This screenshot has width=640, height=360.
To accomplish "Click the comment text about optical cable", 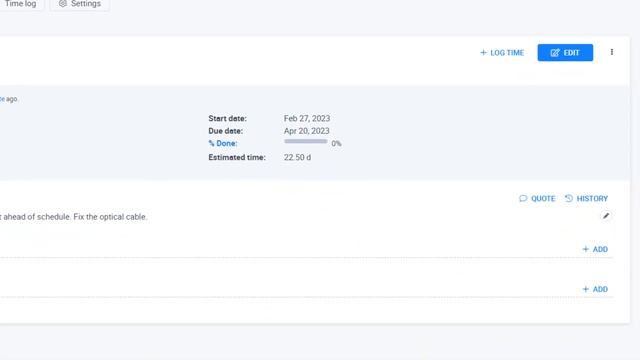I will click(73, 217).
